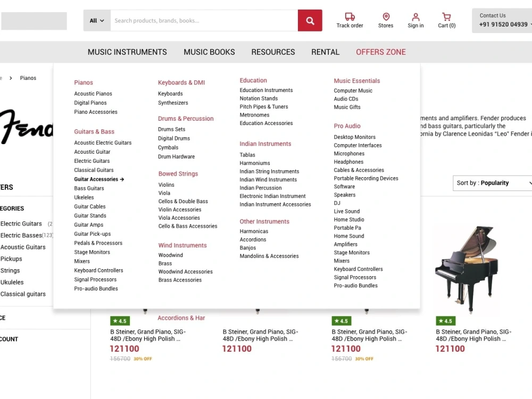Click the Sign in person icon

click(415, 16)
